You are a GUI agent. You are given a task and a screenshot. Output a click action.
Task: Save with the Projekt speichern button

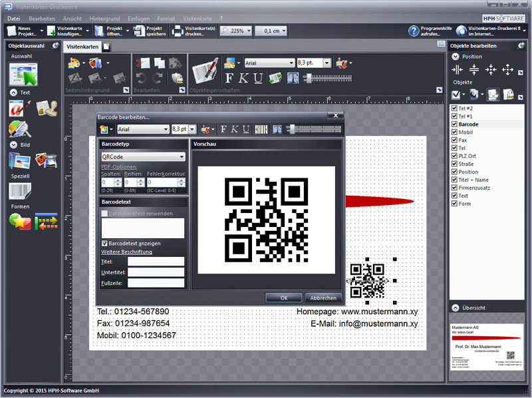click(150, 31)
